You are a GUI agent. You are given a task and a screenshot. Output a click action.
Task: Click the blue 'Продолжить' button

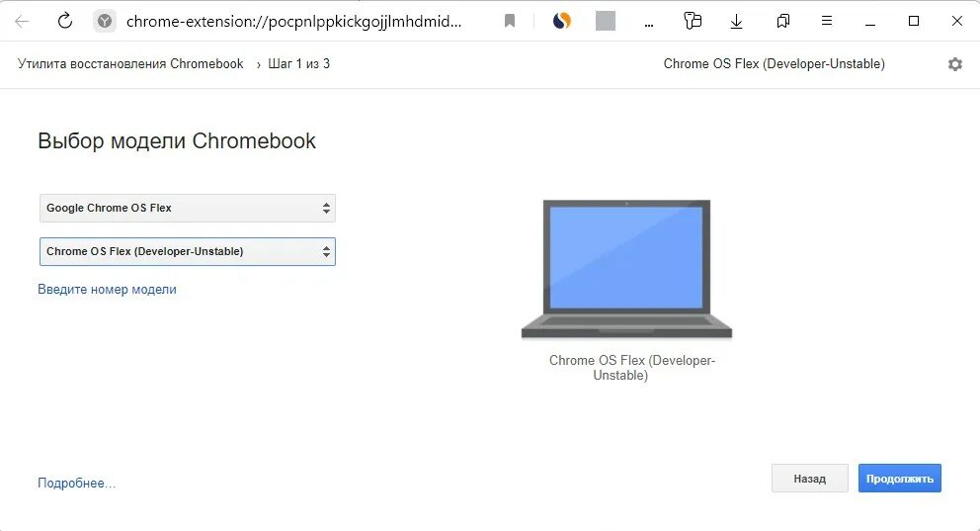click(899, 479)
